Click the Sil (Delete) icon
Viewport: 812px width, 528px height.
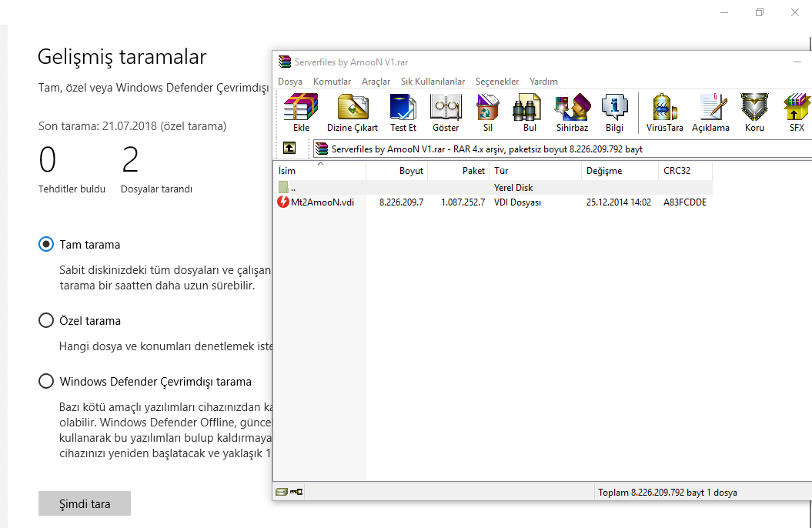pyautogui.click(x=487, y=112)
